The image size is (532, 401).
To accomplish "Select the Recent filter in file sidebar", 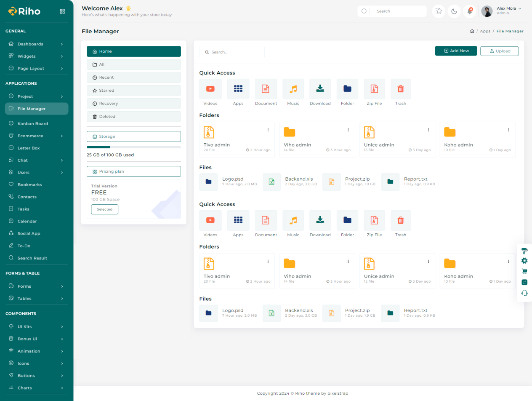I will [134, 78].
